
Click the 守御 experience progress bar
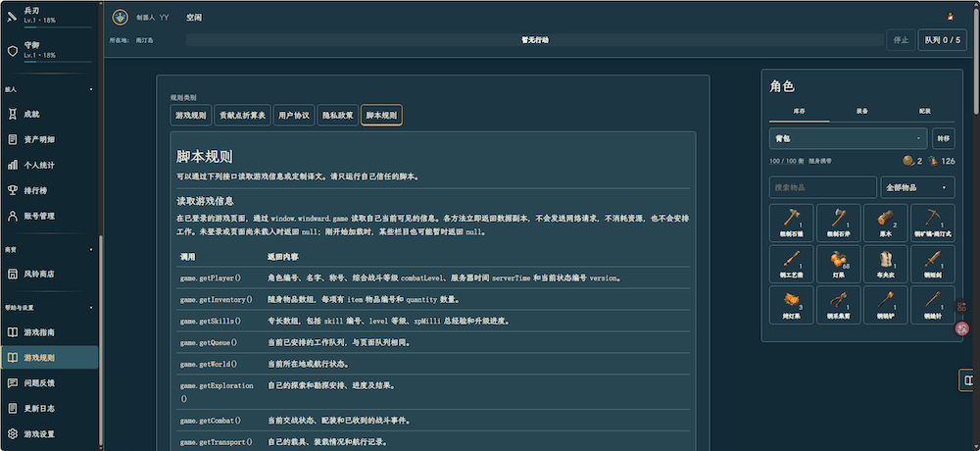point(58,63)
